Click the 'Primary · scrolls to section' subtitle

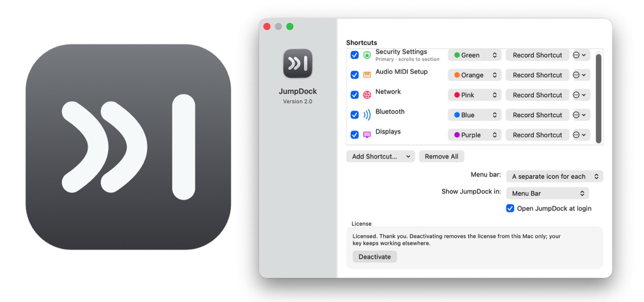(x=407, y=59)
